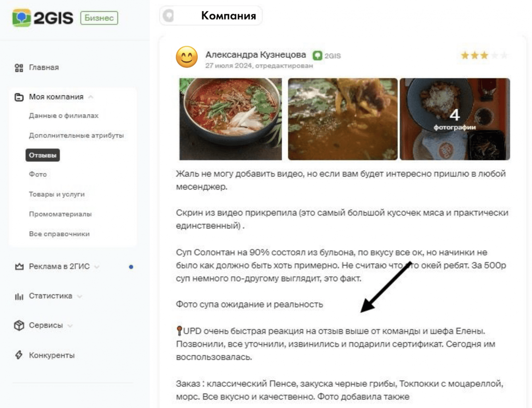Expand the Сервисы chevron
Viewport: 532px width, 408px height.
point(70,326)
